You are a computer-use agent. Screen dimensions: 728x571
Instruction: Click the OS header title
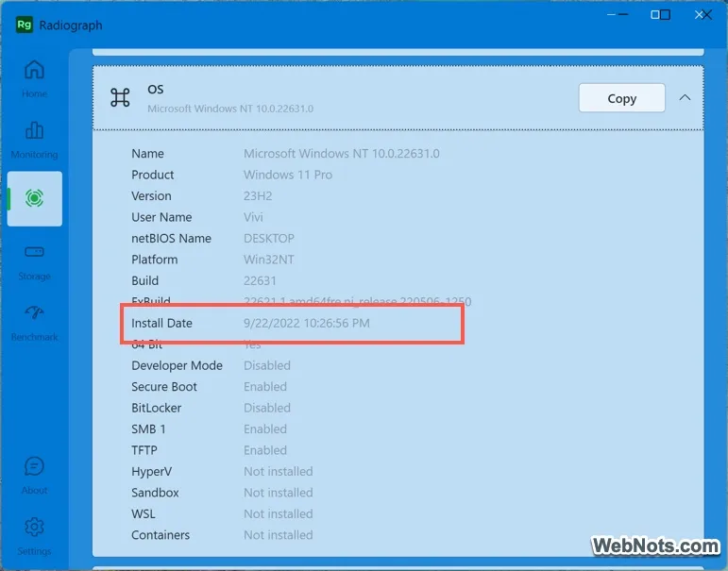(156, 89)
